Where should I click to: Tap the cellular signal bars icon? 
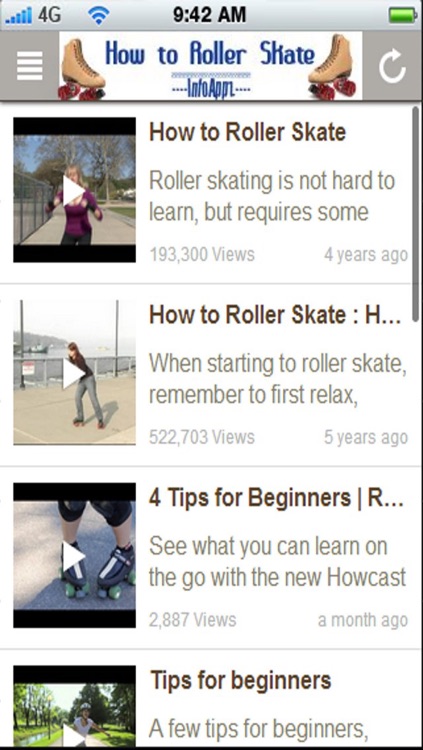(x=19, y=17)
